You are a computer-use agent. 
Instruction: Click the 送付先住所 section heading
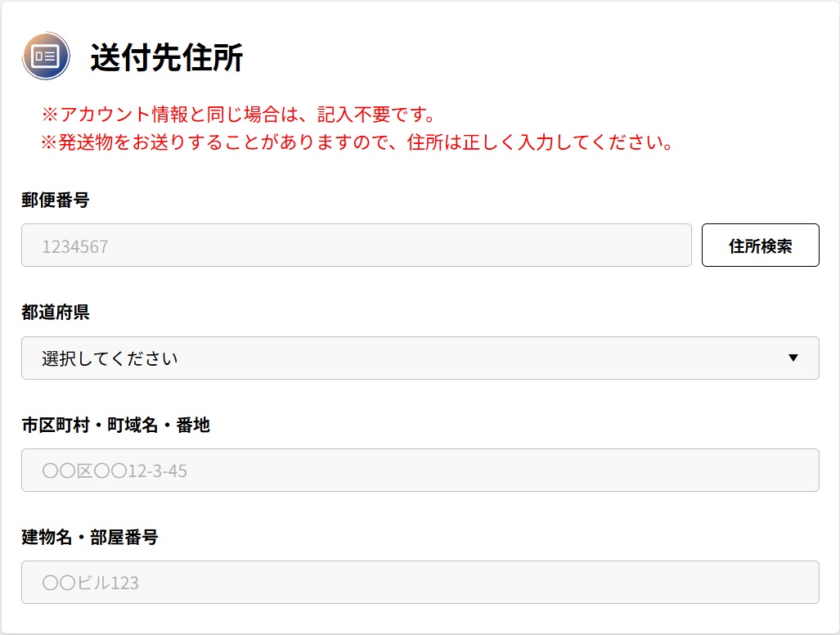point(166,58)
